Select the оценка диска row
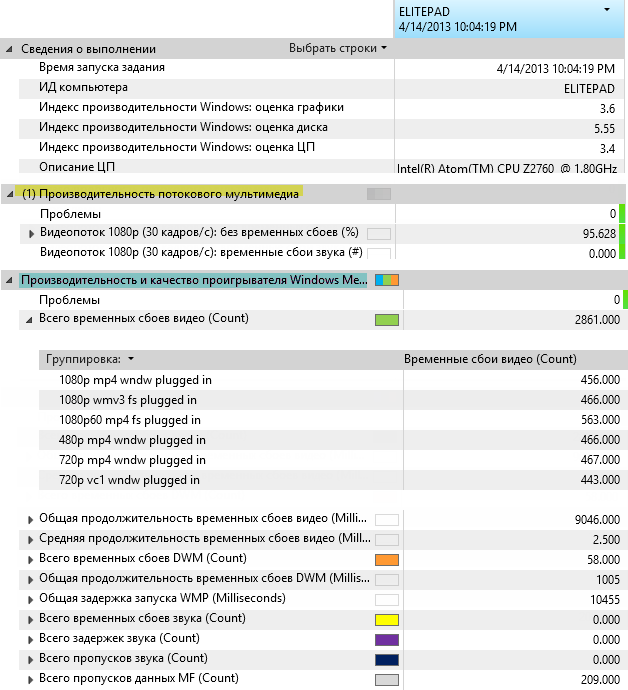 (321, 128)
